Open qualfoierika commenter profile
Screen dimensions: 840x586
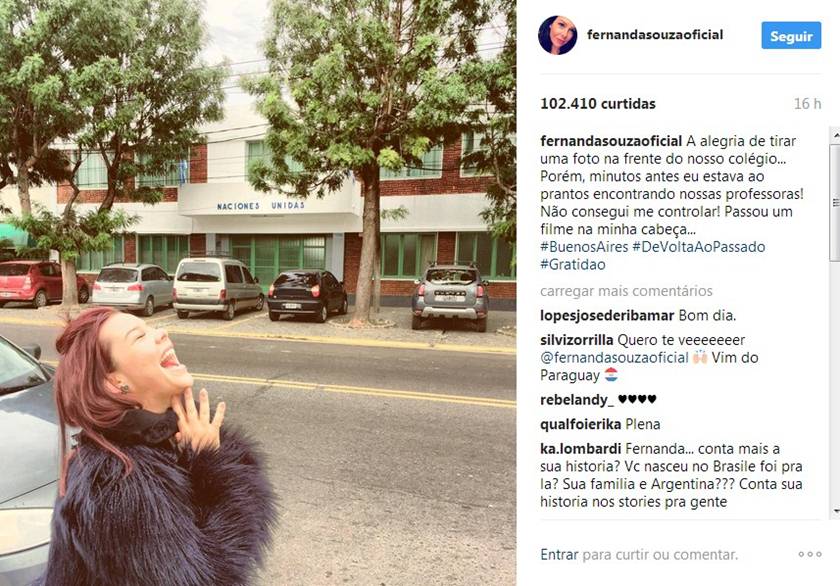pos(580,424)
